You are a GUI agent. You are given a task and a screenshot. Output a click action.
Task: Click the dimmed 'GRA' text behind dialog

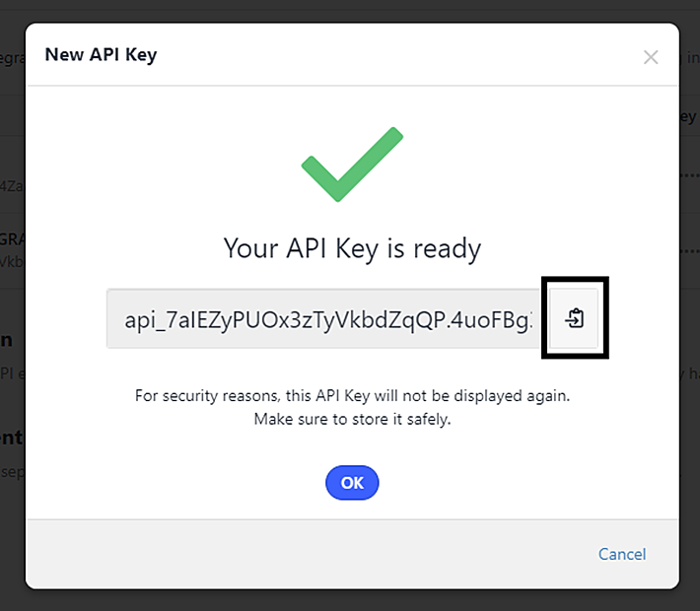pyautogui.click(x=12, y=239)
